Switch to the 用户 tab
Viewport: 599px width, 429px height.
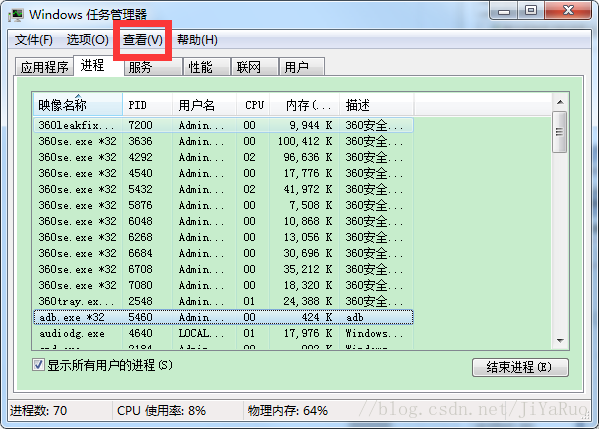(x=302, y=67)
